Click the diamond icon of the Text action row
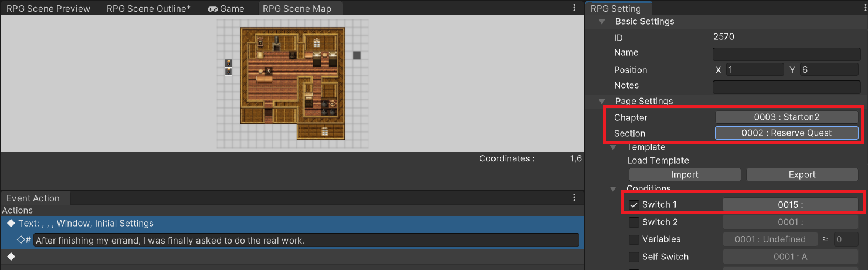 point(11,224)
